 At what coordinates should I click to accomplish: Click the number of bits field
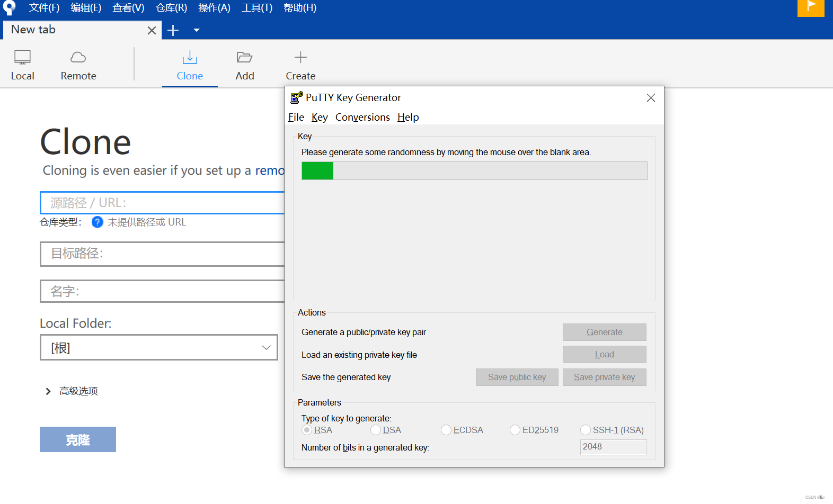point(613,447)
